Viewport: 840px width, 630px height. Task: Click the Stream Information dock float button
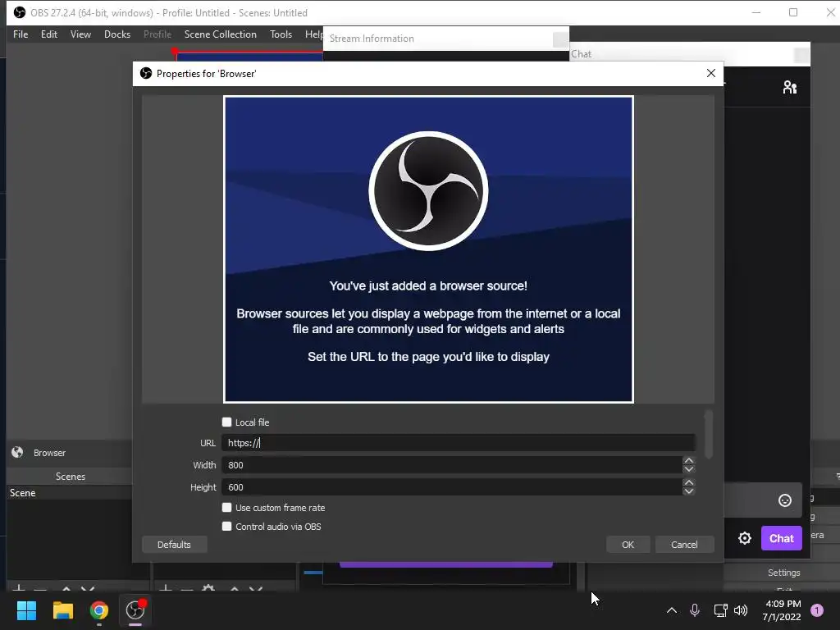[x=560, y=39]
